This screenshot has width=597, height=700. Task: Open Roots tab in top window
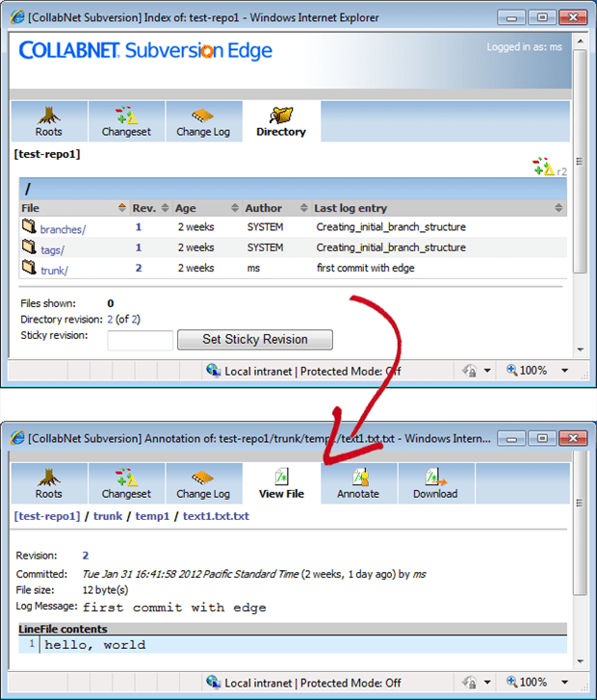[x=49, y=121]
